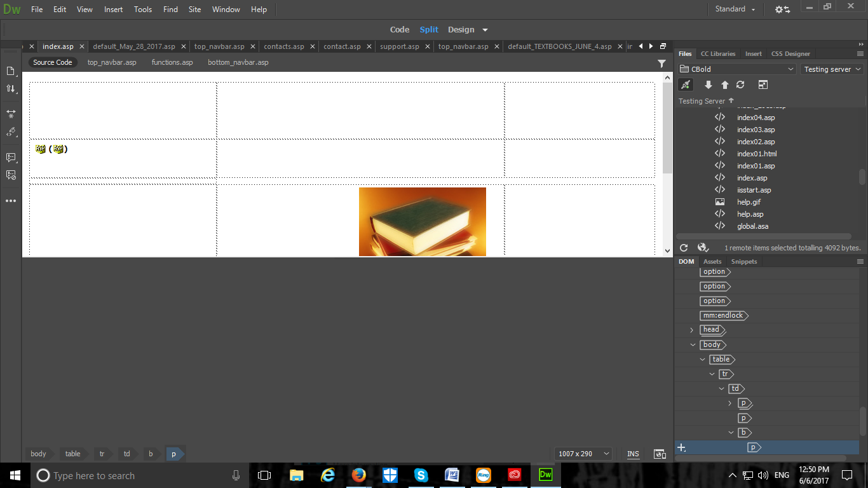868x488 pixels.
Task: Click the Dreamweaver logo in title bar
Action: tap(12, 9)
